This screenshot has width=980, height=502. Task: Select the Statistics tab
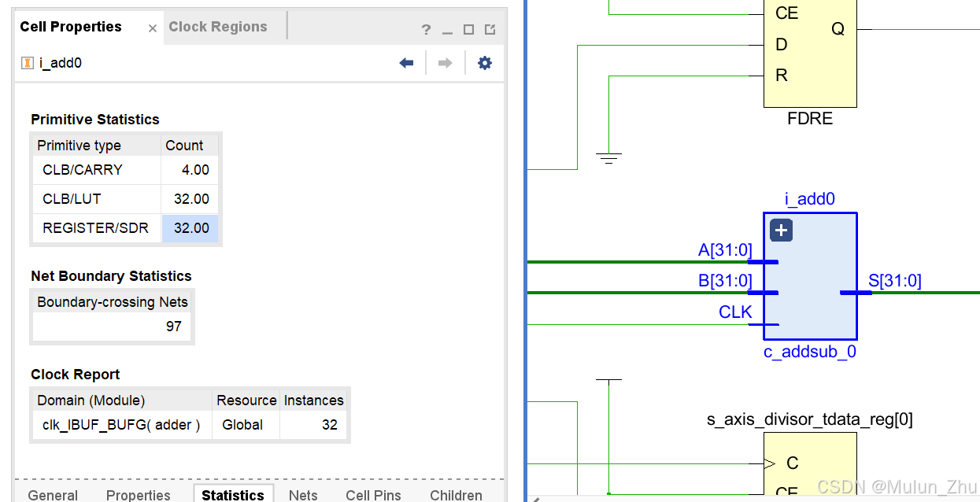[x=233, y=494]
